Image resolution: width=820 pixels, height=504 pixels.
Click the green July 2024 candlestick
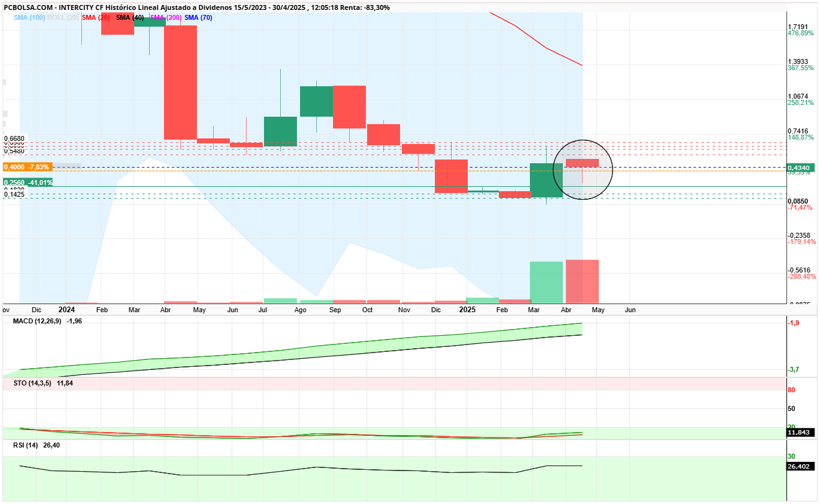(280, 132)
